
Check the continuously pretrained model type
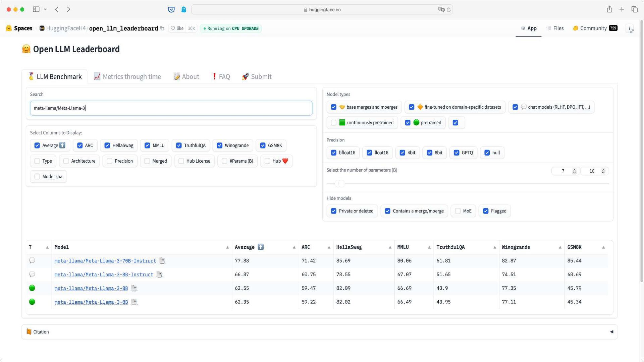[333, 123]
